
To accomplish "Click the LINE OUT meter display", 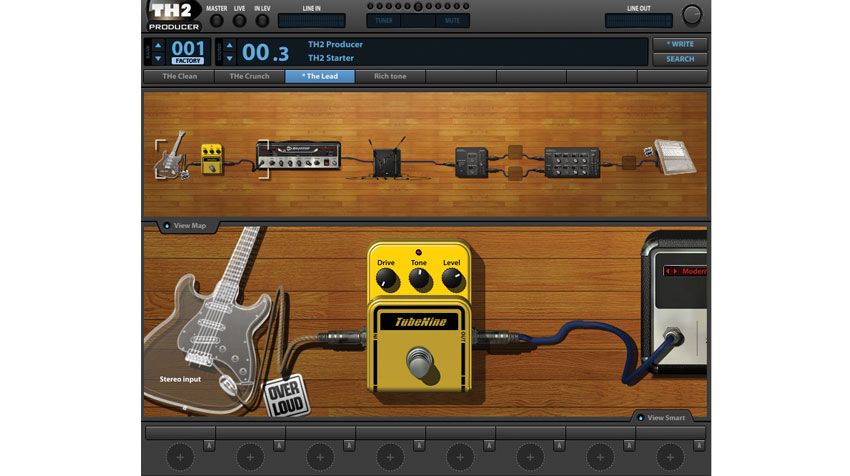I will pos(639,21).
